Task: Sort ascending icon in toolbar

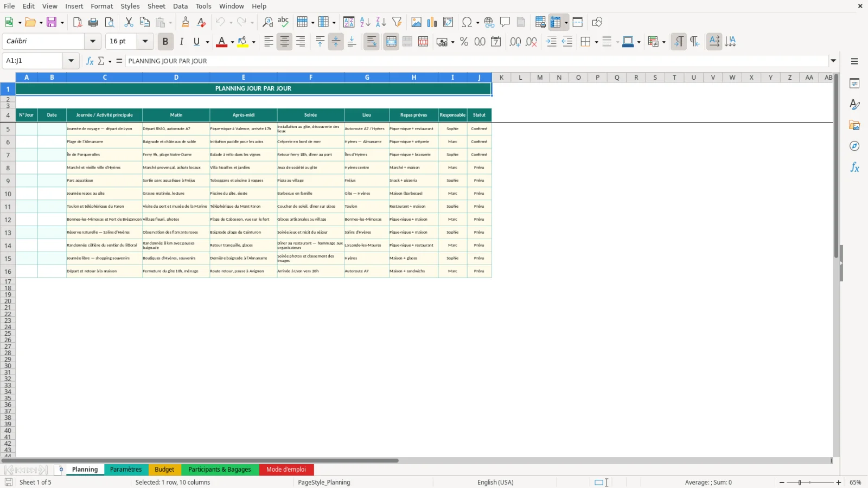Action: tap(365, 22)
